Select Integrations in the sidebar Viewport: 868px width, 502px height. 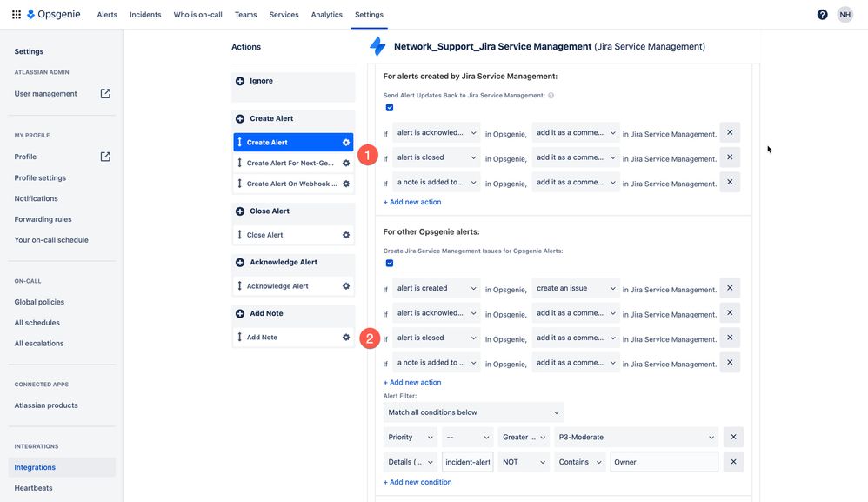(62, 467)
